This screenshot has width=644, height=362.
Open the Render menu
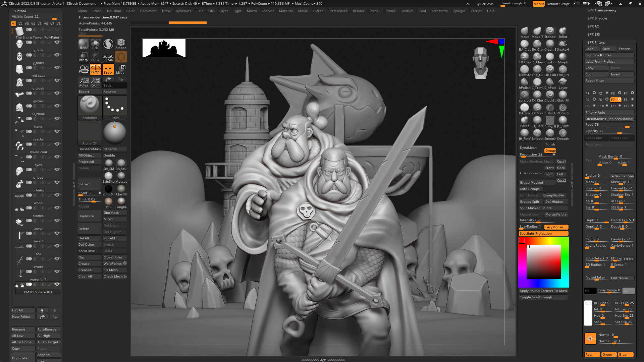click(358, 11)
